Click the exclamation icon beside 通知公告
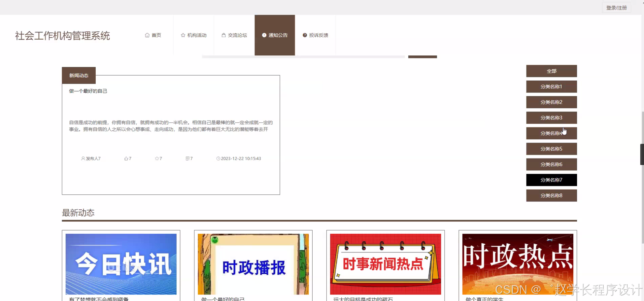This screenshot has height=301, width=644. [264, 35]
